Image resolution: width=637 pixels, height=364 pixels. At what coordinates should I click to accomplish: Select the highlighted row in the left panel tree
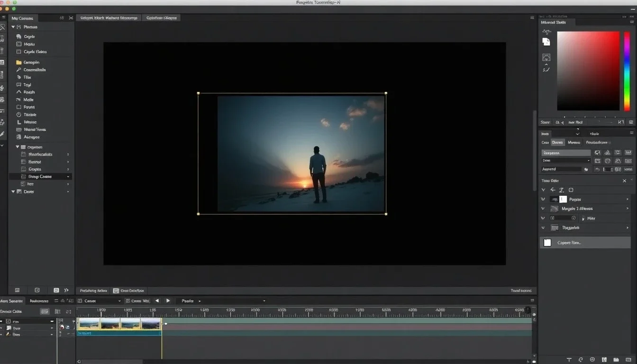click(x=41, y=176)
